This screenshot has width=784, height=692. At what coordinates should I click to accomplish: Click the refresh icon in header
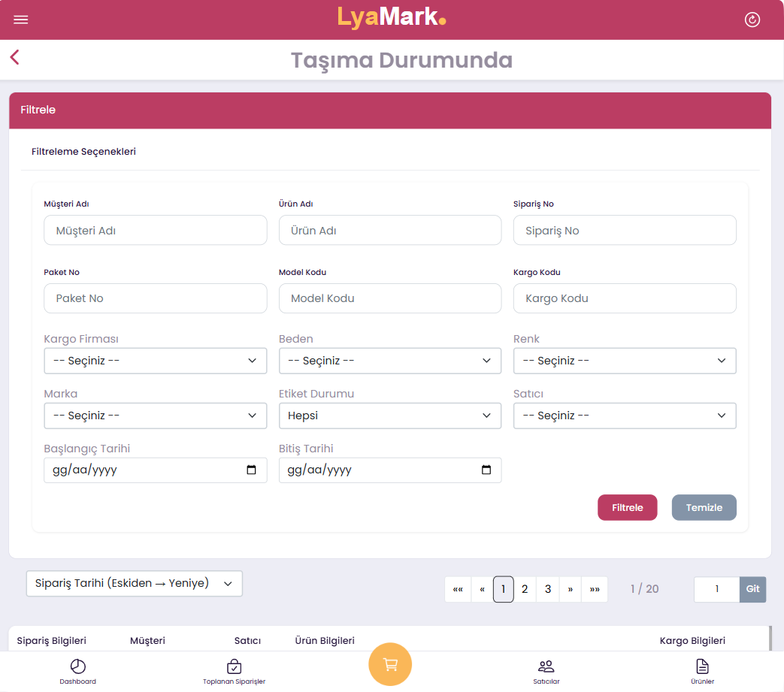pos(752,20)
